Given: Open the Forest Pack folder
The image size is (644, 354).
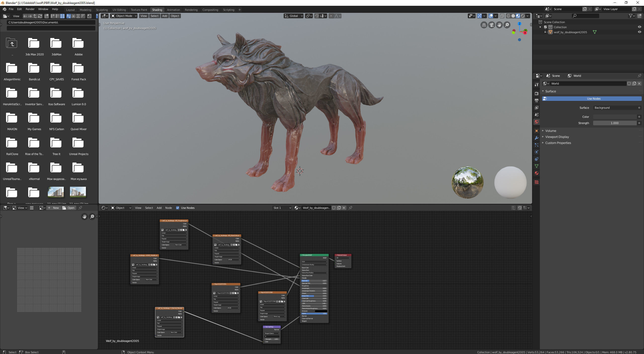Looking at the screenshot, I should [x=78, y=71].
